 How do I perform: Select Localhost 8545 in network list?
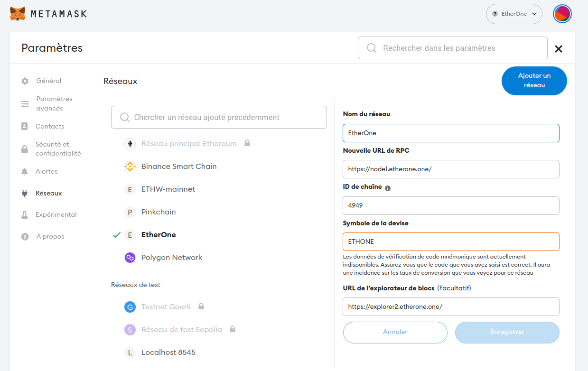(168, 352)
